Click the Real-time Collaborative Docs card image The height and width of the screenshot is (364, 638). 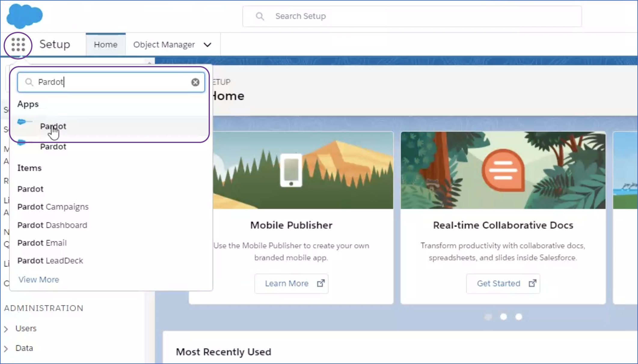tap(503, 170)
